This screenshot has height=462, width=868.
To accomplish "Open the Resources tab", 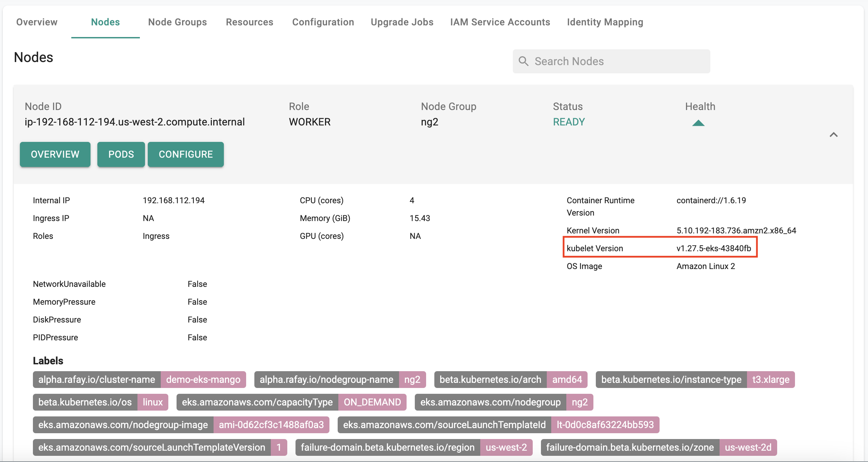I will point(249,22).
